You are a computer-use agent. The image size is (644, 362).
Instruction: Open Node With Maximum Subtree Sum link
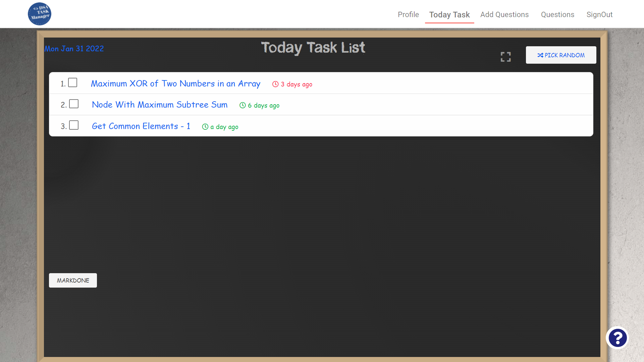pyautogui.click(x=160, y=105)
